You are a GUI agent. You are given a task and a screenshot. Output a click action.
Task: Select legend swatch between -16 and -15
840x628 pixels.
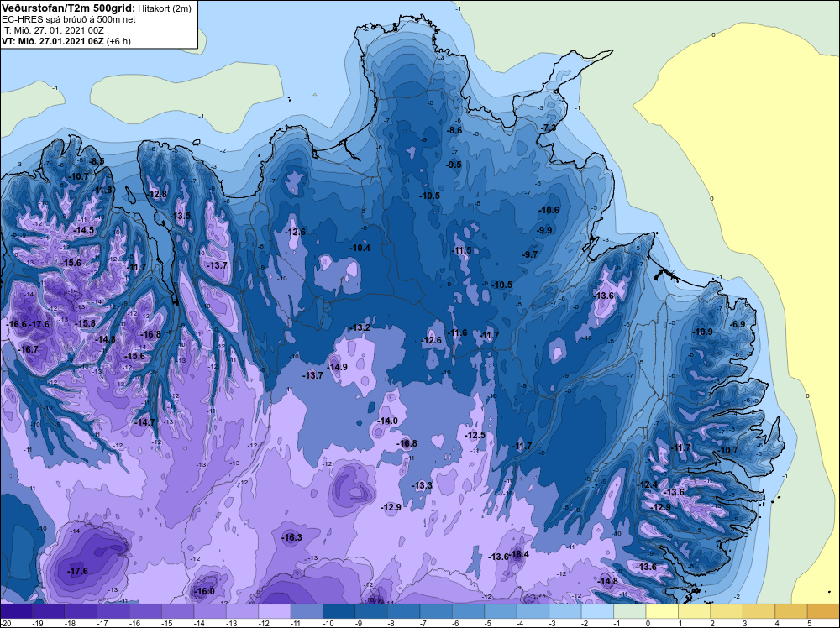click(145, 611)
